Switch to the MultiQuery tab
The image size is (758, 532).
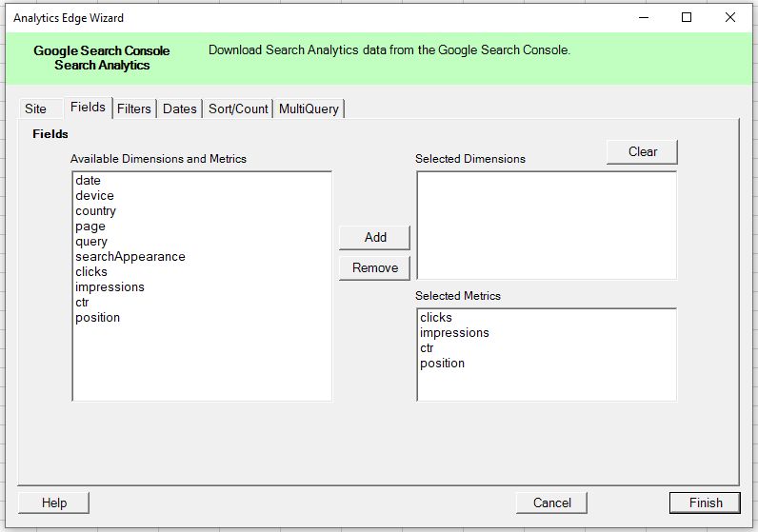(309, 108)
